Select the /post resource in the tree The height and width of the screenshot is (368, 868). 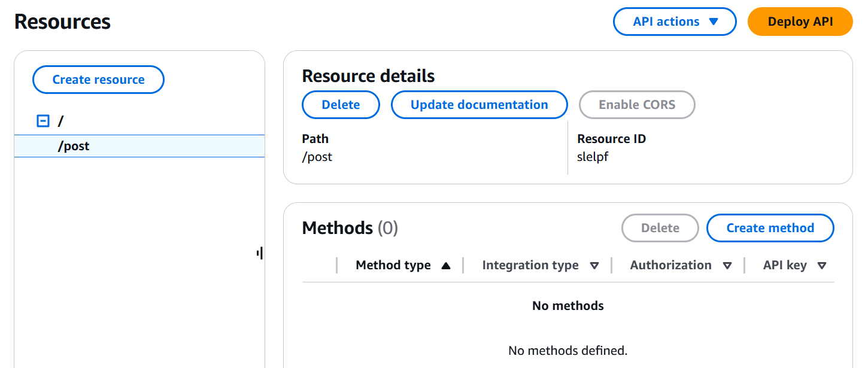pyautogui.click(x=74, y=145)
